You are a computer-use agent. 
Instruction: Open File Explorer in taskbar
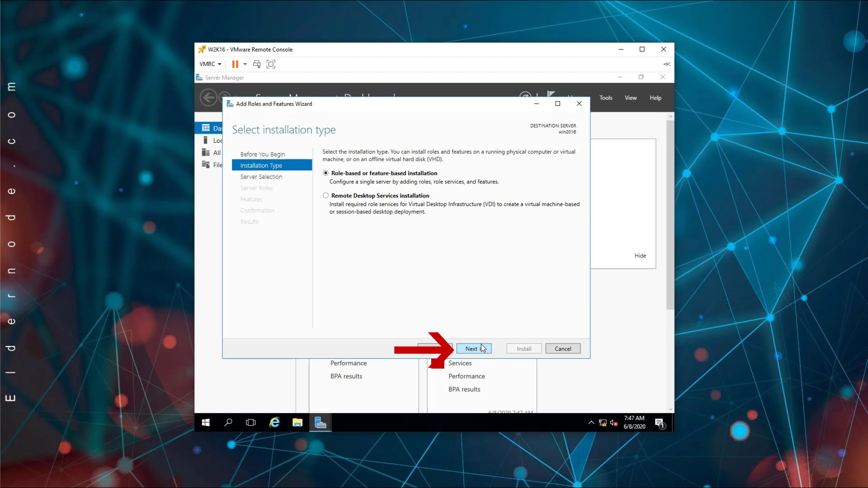coord(297,422)
